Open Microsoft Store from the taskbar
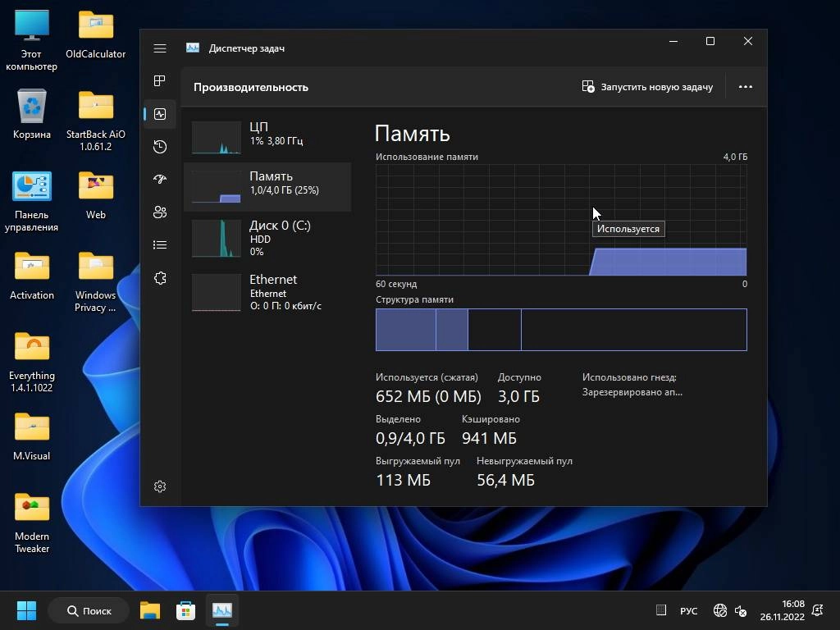This screenshot has height=630, width=840. [186, 610]
